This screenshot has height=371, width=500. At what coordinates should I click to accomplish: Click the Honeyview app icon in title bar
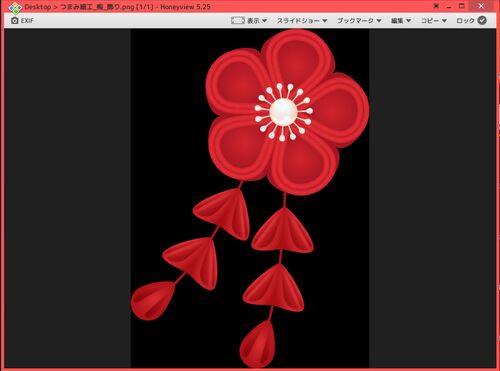(x=15, y=7)
